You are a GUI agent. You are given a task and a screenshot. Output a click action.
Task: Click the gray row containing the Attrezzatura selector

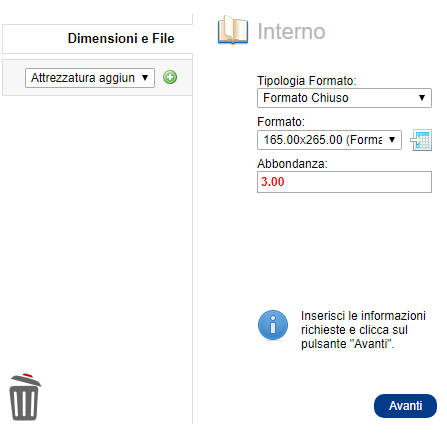(97, 78)
